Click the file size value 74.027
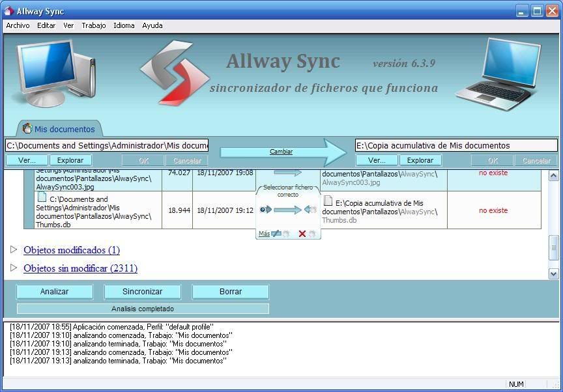Screen dimensions: 563x392 click(179, 173)
